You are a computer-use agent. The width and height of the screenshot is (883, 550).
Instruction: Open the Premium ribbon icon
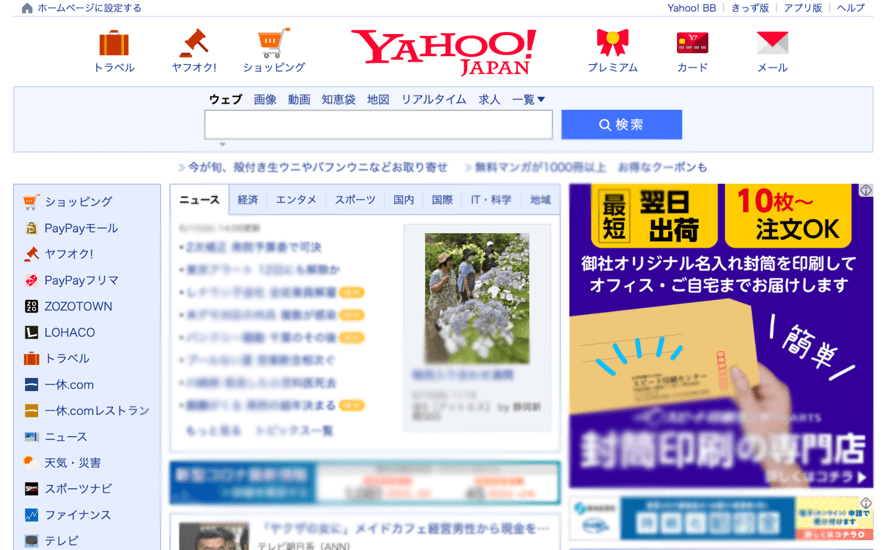[x=613, y=43]
